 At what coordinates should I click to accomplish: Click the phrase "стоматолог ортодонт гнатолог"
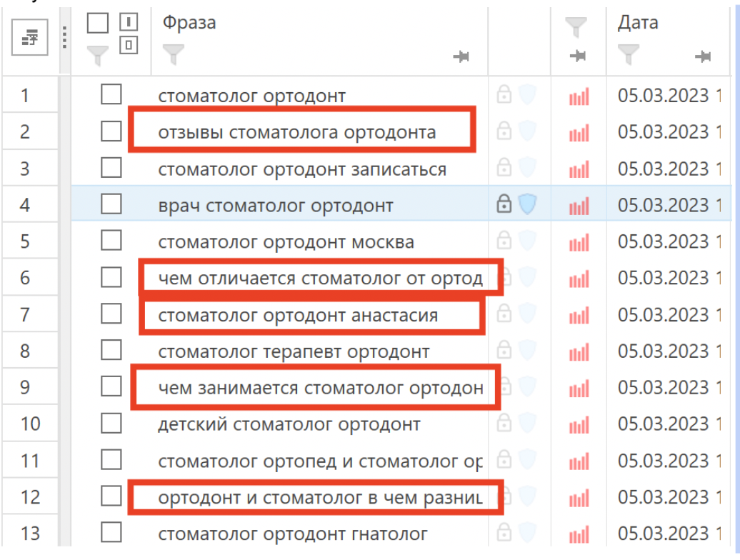[293, 534]
